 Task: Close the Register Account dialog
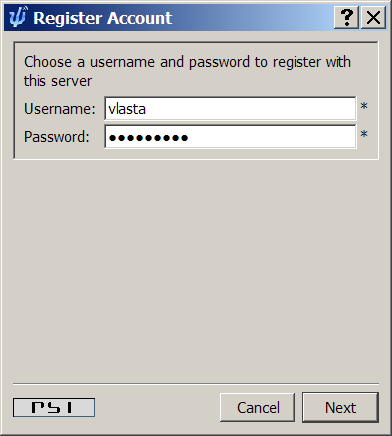pos(373,17)
